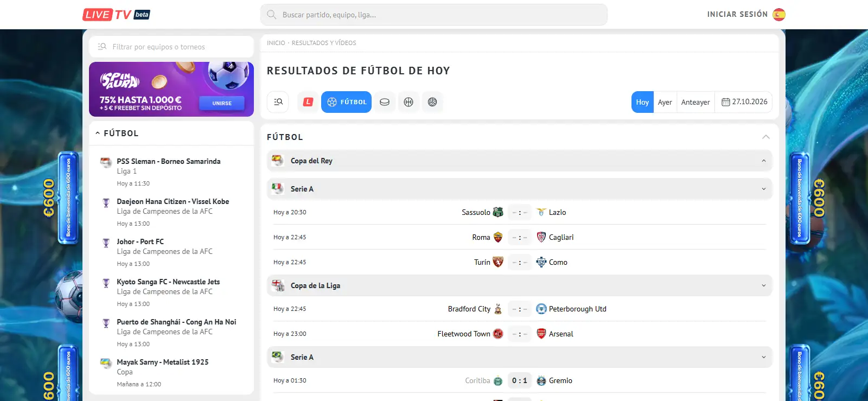Click the Como team crest
This screenshot has width=868, height=401.
coord(541,262)
